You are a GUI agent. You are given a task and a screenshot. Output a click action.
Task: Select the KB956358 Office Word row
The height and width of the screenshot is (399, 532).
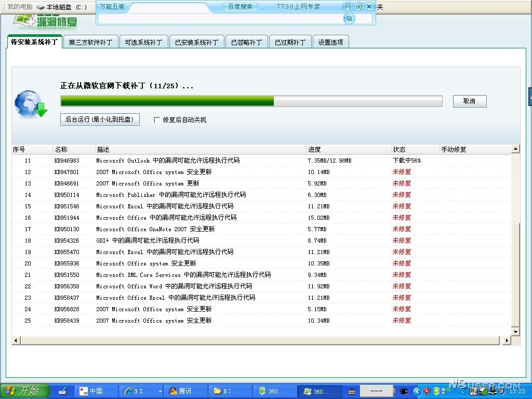[x=261, y=286]
